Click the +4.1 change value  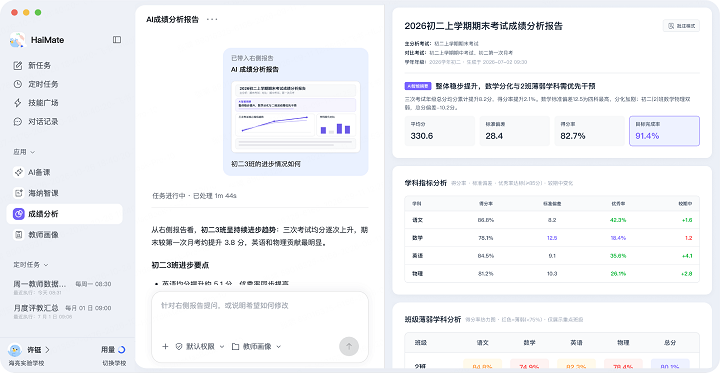687,256
